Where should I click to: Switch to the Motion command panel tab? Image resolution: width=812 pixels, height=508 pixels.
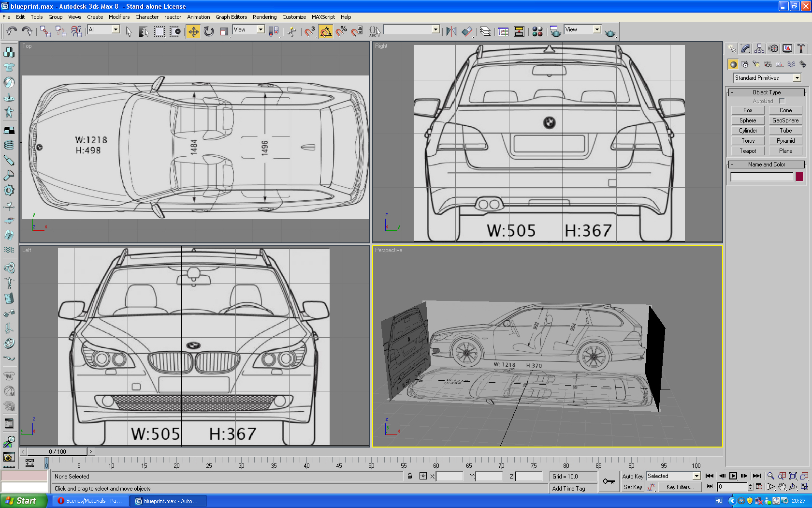tap(774, 48)
